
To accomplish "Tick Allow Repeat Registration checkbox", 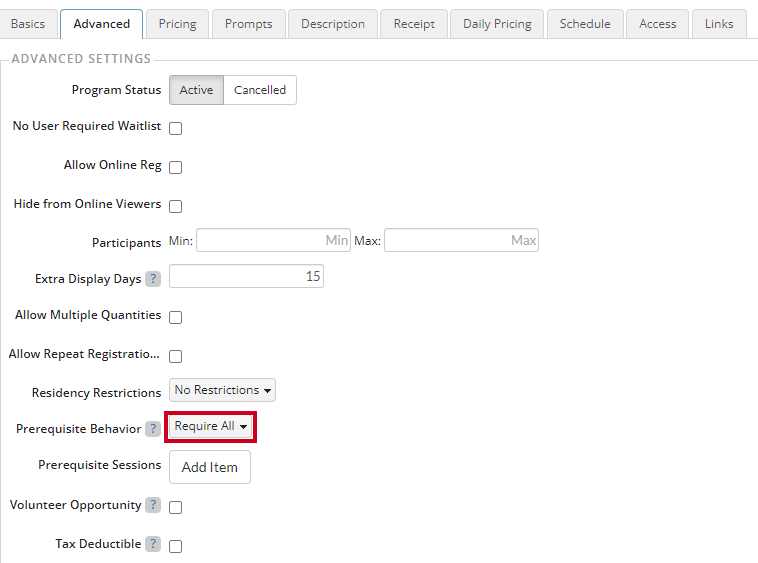I will [175, 357].
